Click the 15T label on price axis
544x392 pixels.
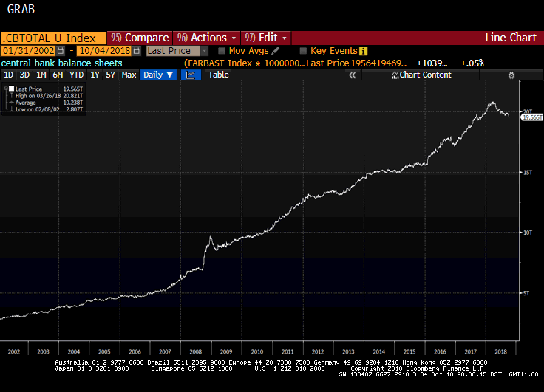coord(528,173)
